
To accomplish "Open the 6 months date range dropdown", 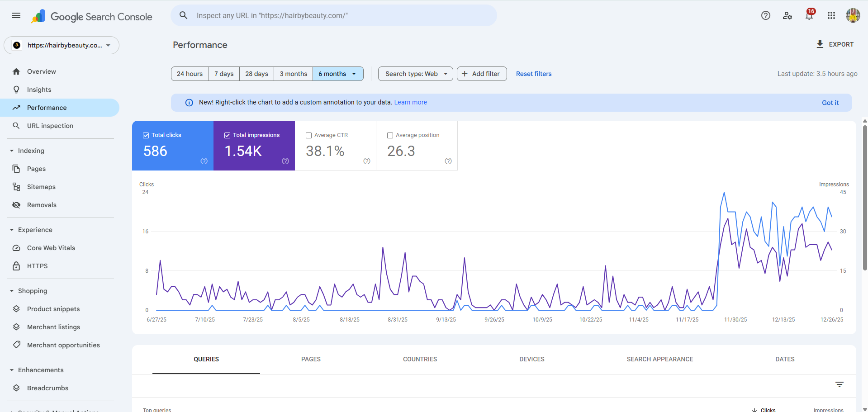I will 337,73.
